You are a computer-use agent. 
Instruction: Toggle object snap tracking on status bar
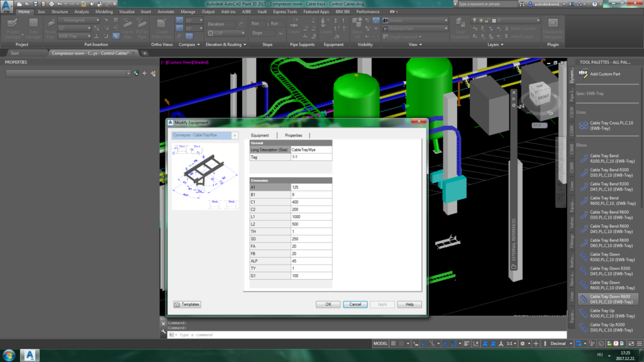(x=446, y=344)
